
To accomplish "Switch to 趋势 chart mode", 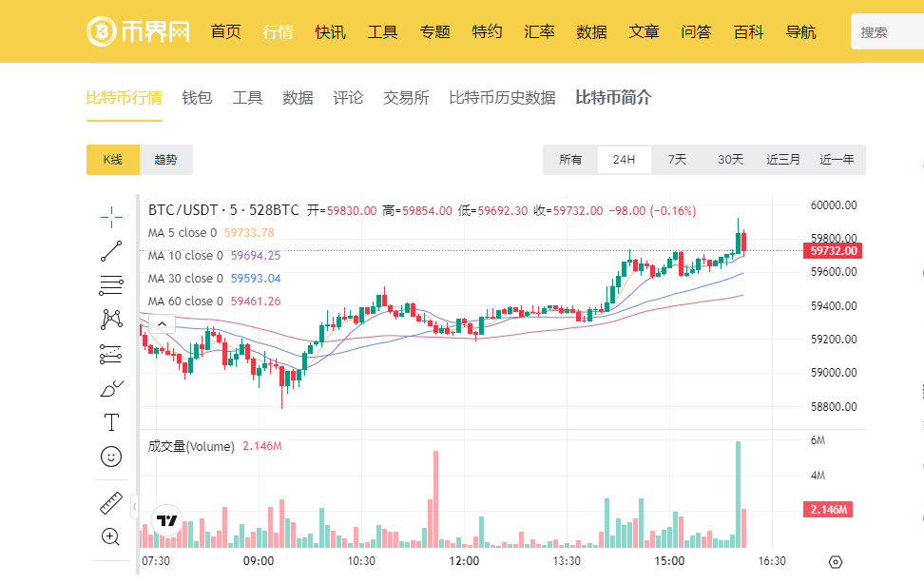I will click(165, 160).
